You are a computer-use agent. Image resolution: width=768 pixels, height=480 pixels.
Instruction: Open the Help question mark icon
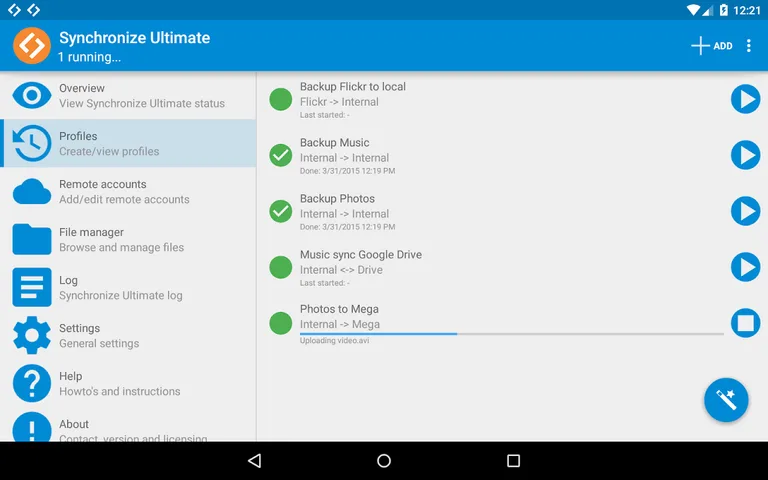pyautogui.click(x=31, y=383)
